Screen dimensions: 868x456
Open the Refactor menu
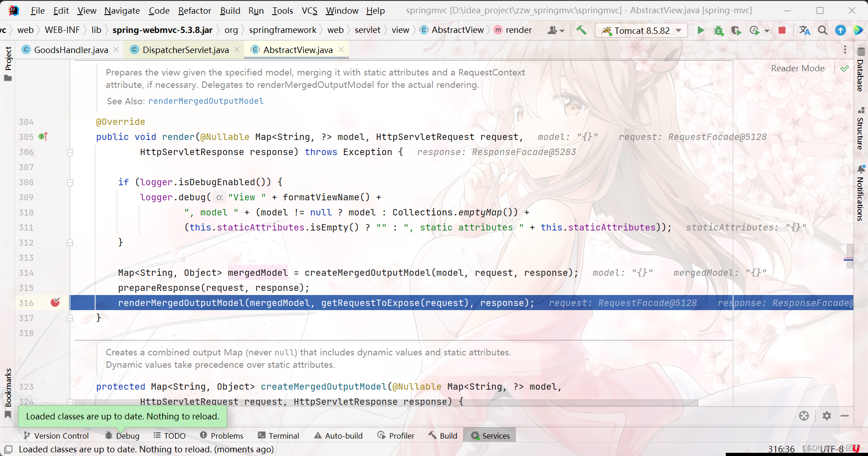pyautogui.click(x=195, y=11)
